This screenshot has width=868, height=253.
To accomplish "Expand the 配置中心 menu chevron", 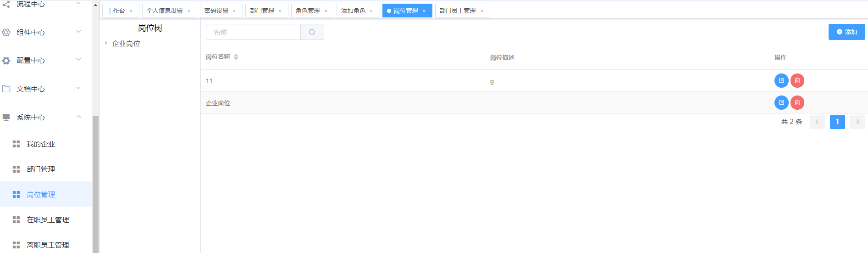I will pos(78,60).
